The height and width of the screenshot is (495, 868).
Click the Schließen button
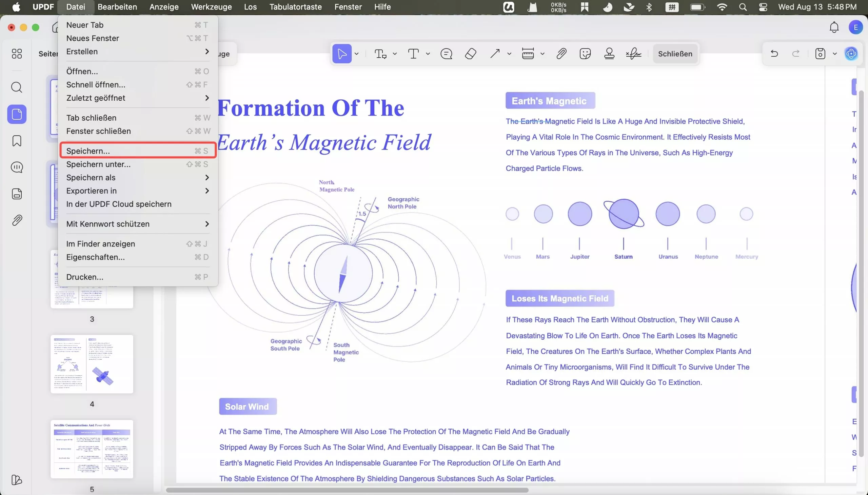coord(675,54)
